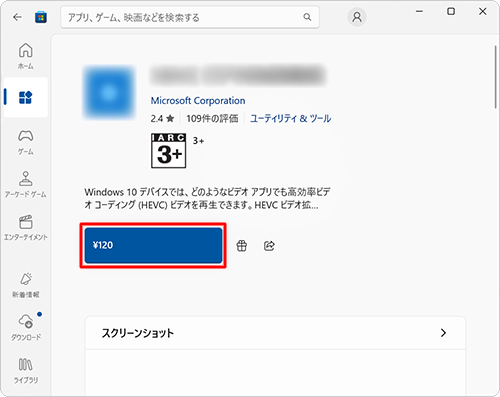Close the Store window
Image resolution: width=500 pixels, height=397 pixels.
coord(482,11)
